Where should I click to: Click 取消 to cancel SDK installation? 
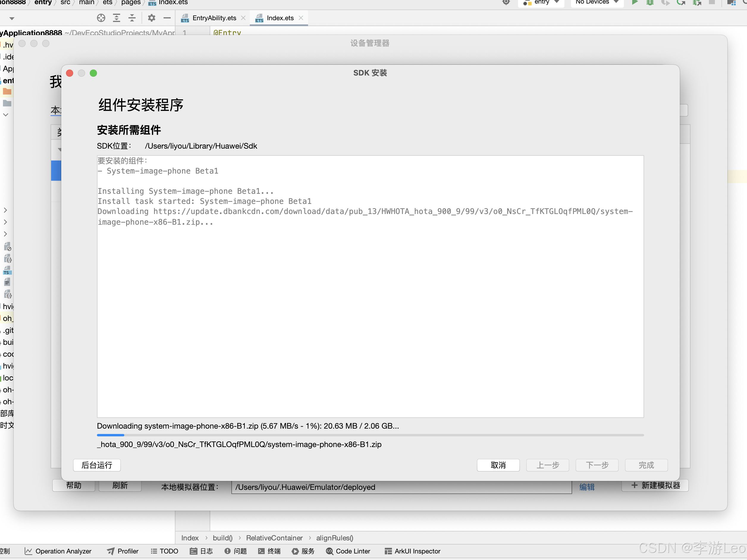498,465
